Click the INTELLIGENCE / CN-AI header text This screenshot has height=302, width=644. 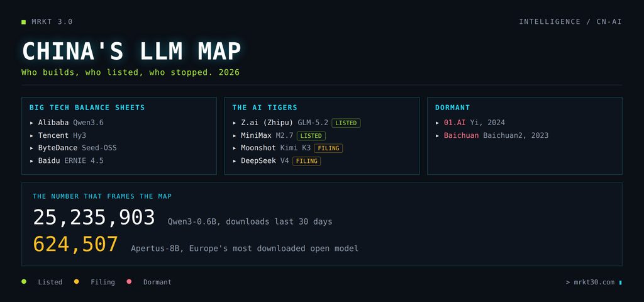point(570,22)
